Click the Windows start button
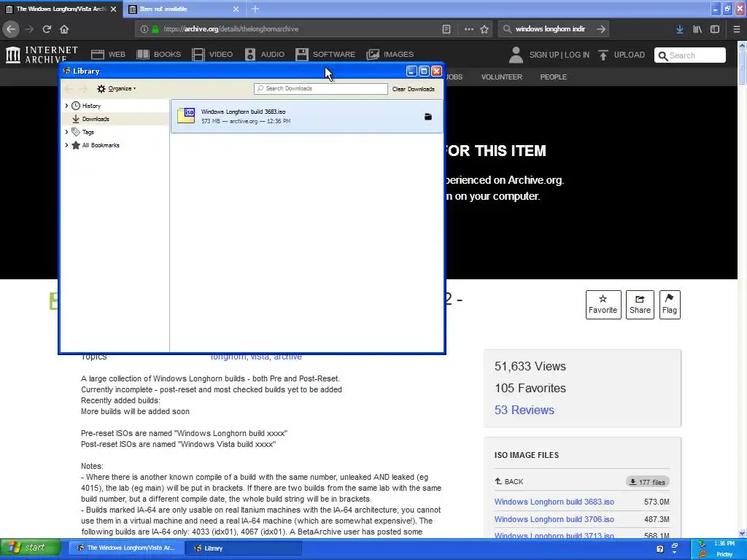Screen dimensions: 747x560 31,548
